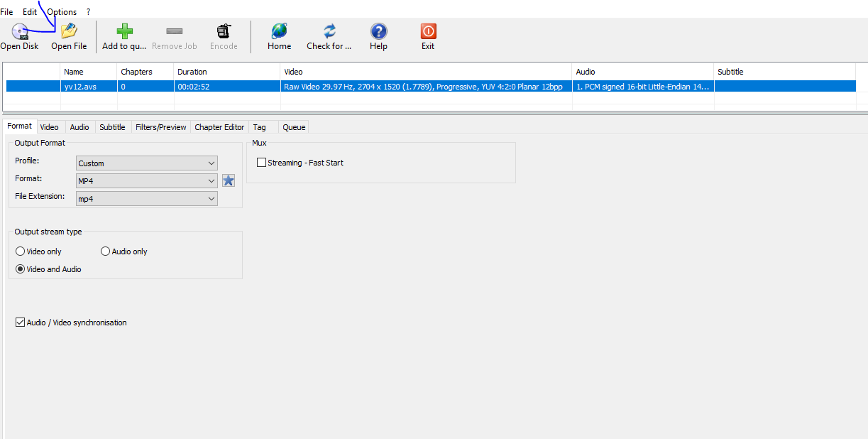868x439 pixels.
Task: Open the Chapter Editor tab
Action: click(x=219, y=127)
